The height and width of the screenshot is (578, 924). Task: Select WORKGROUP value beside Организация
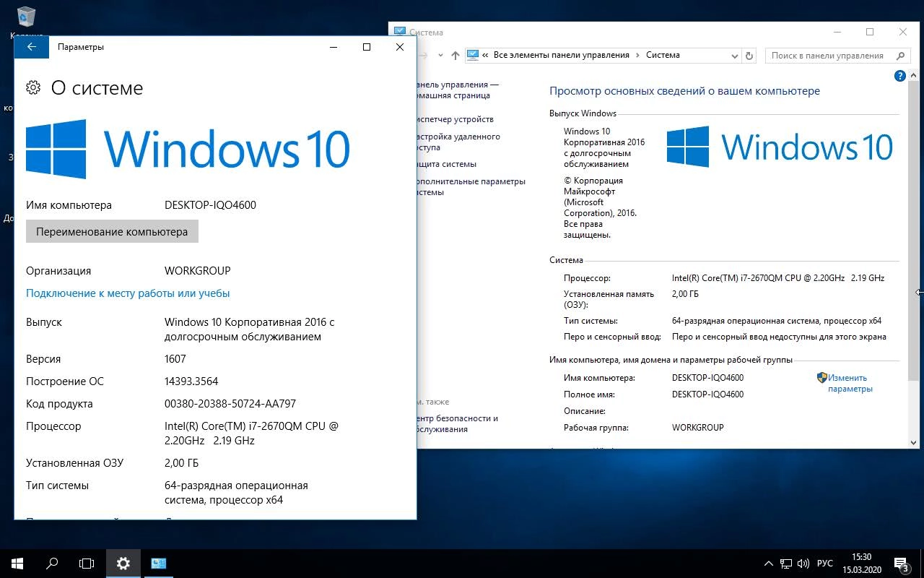(198, 271)
